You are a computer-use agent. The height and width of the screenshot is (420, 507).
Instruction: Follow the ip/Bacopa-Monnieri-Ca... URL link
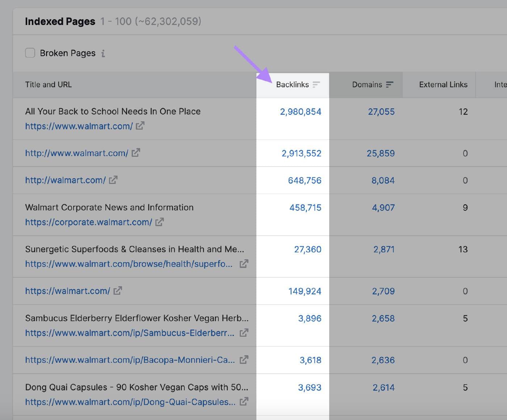pyautogui.click(x=130, y=360)
